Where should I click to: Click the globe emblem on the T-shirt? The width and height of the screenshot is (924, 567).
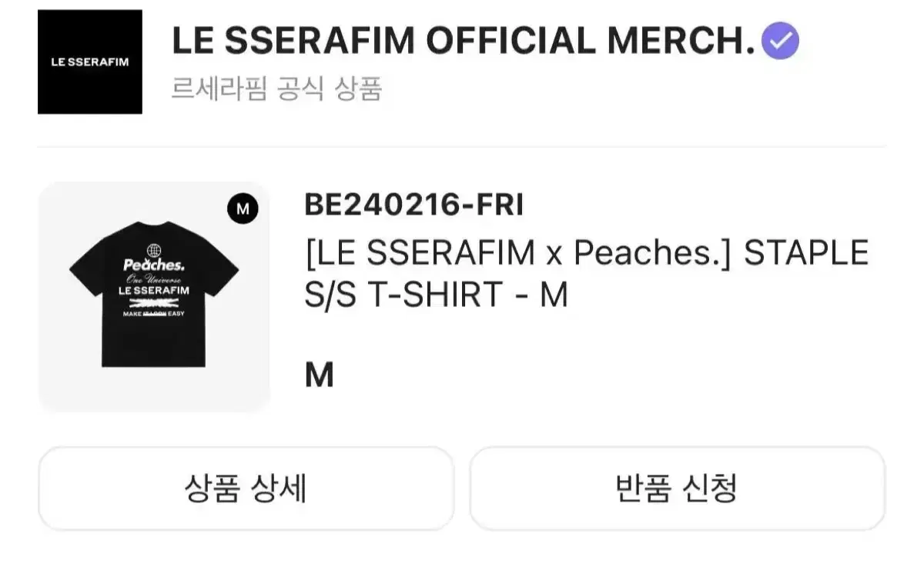(154, 251)
